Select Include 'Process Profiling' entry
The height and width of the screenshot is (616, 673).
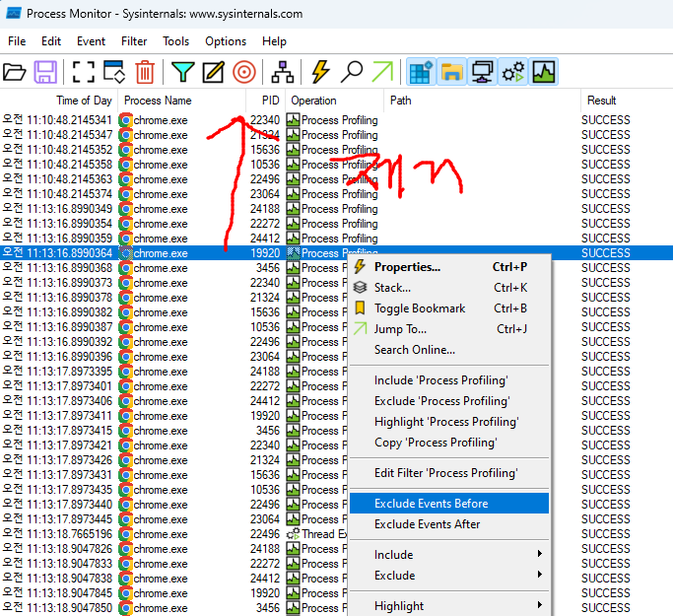pyautogui.click(x=449, y=380)
